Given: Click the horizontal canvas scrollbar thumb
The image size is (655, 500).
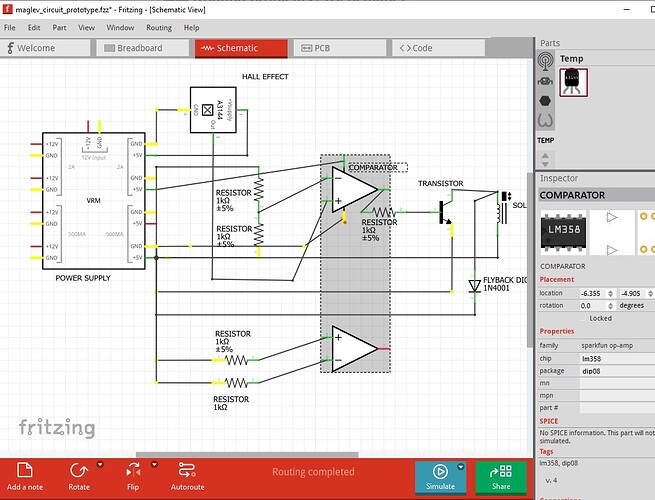Looking at the screenshot, I should pyautogui.click(x=247, y=454).
